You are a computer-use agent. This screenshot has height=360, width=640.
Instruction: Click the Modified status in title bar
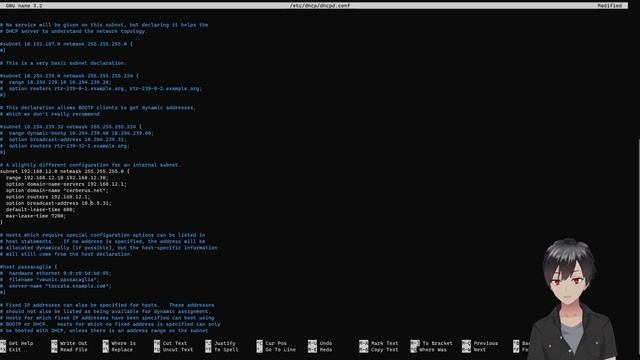(x=609, y=6)
